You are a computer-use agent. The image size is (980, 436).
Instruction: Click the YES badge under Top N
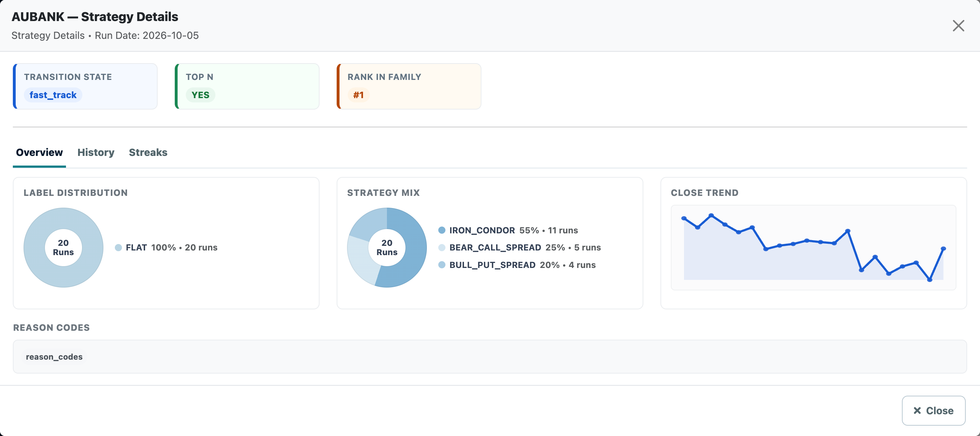click(x=200, y=95)
